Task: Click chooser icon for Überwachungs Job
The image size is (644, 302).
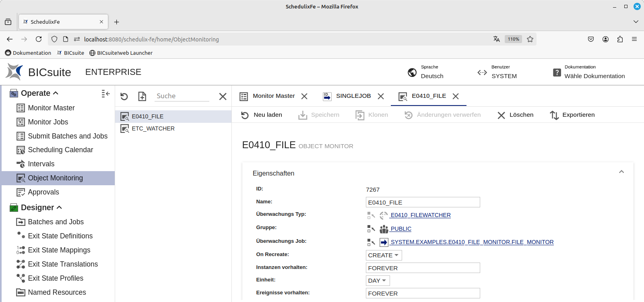Action: coord(371,242)
